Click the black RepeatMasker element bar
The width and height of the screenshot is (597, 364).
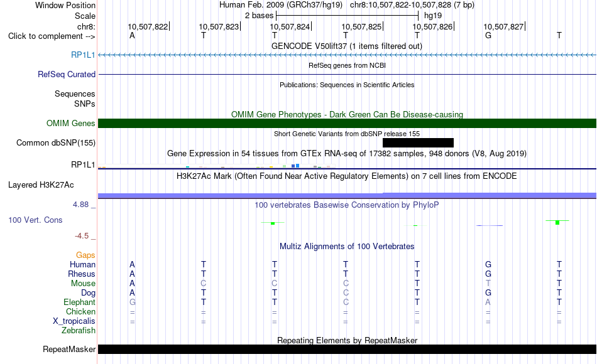click(348, 349)
